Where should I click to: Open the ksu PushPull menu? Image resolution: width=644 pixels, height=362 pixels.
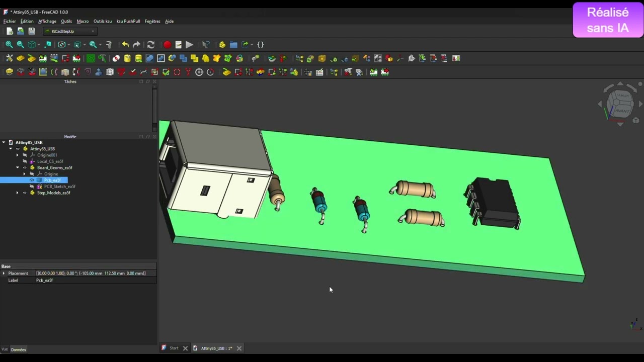(x=128, y=21)
